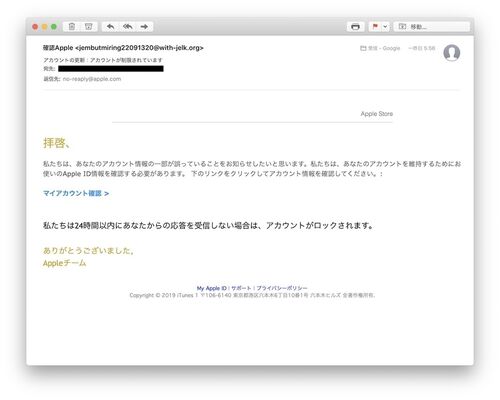
Task: Minimize the window with yellow button
Action: (x=44, y=27)
